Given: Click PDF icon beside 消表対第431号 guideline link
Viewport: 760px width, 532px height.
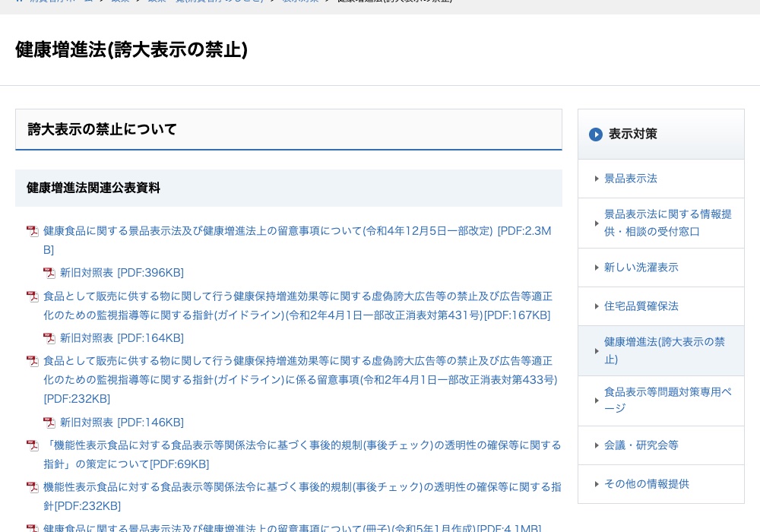Looking at the screenshot, I should click(x=33, y=296).
